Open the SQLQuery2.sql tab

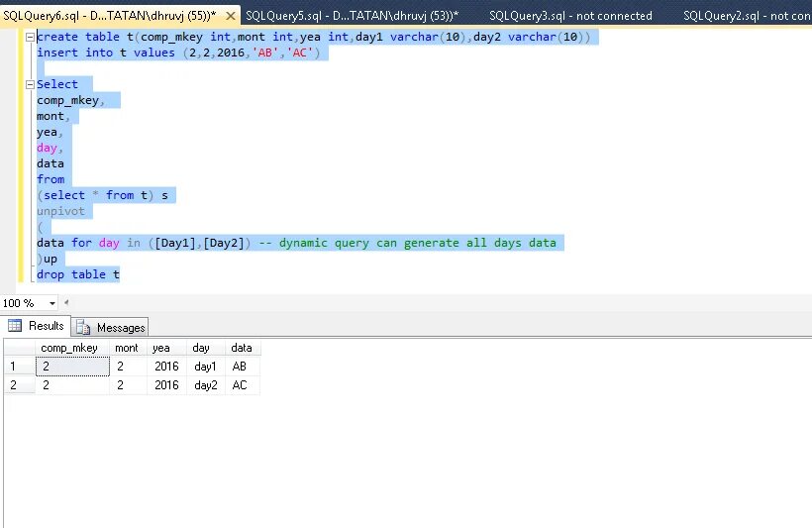point(747,16)
